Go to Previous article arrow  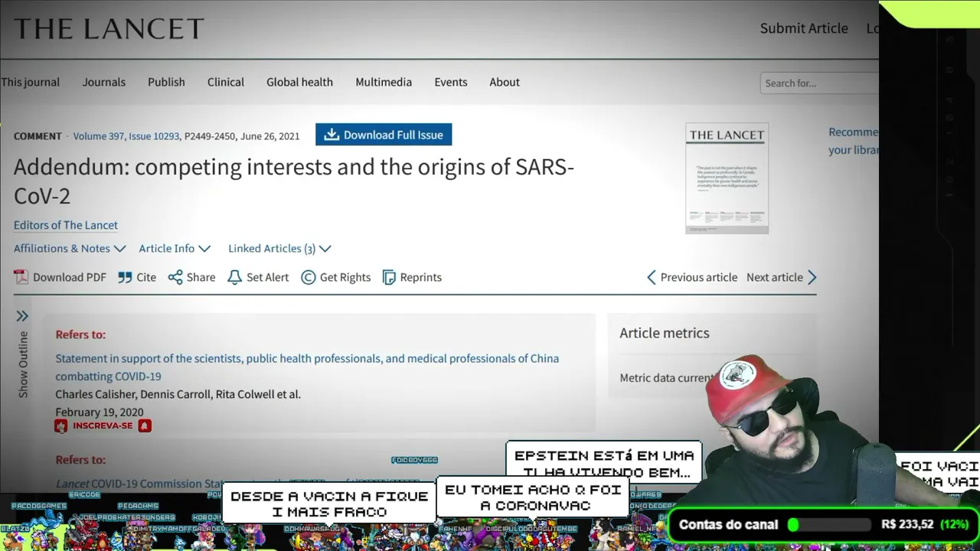[652, 277]
